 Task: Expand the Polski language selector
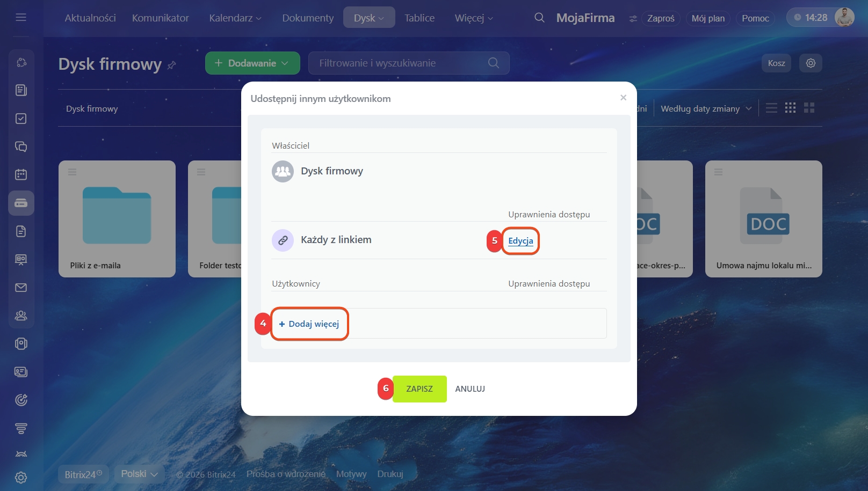(139, 474)
